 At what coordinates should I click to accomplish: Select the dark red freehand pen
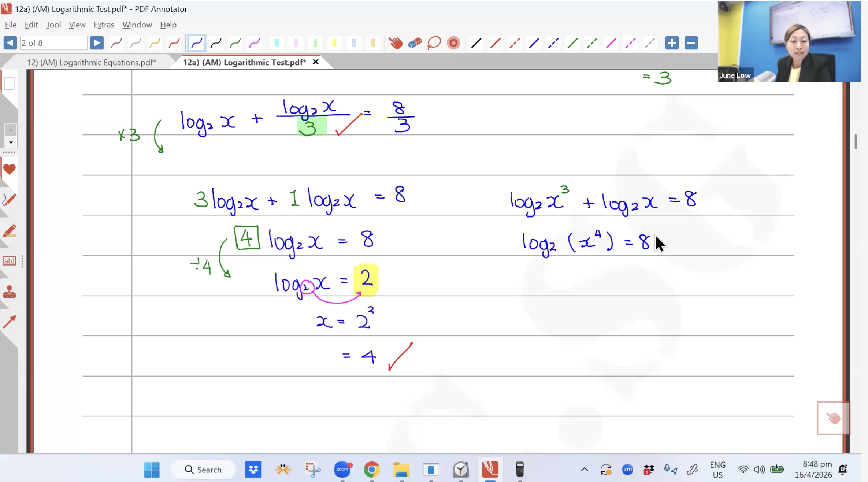116,43
